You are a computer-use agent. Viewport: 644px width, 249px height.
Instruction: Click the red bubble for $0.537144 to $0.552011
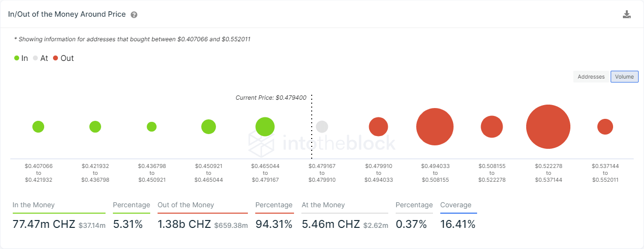pos(605,127)
